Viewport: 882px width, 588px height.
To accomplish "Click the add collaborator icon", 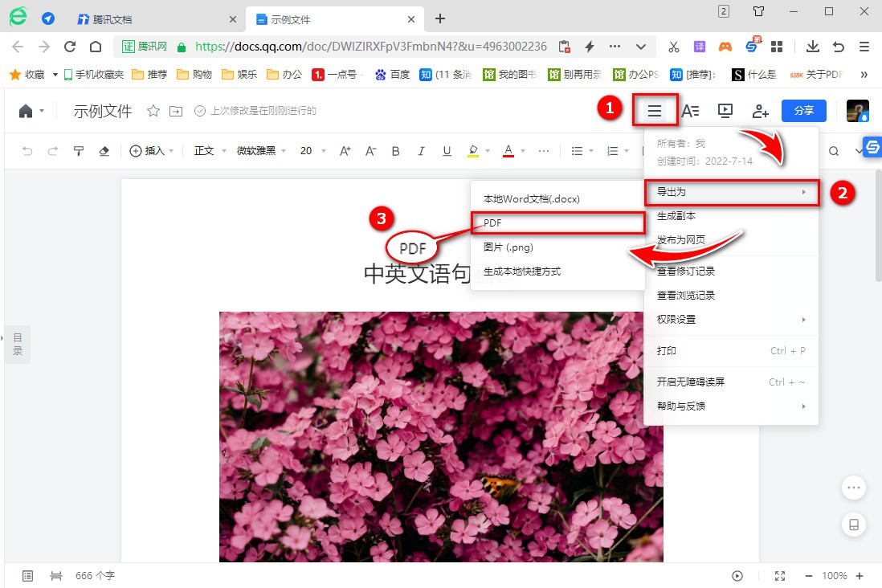I will tap(759, 112).
